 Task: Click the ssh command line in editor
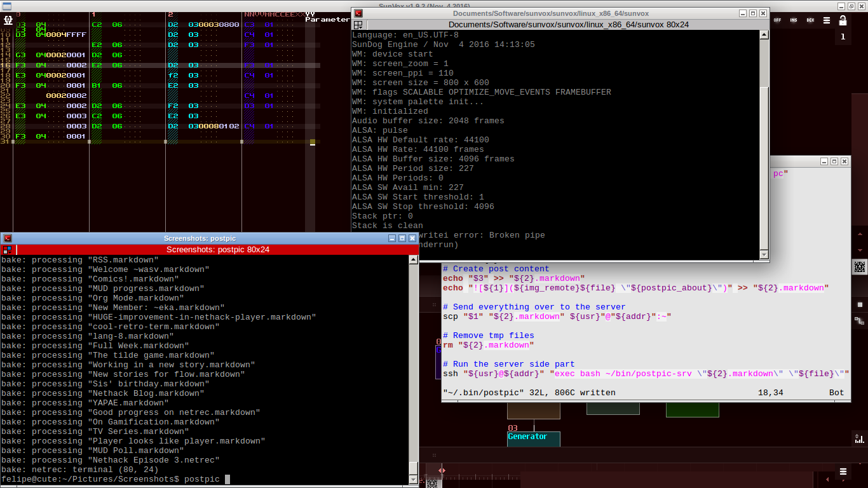646,374
